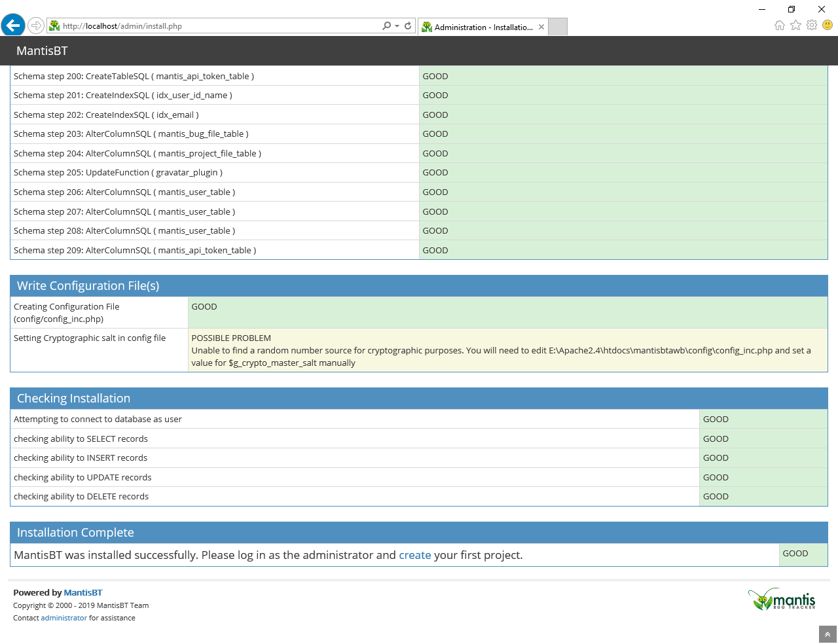Select 'Schema step 200: CreateTableSQL' row text

click(134, 77)
